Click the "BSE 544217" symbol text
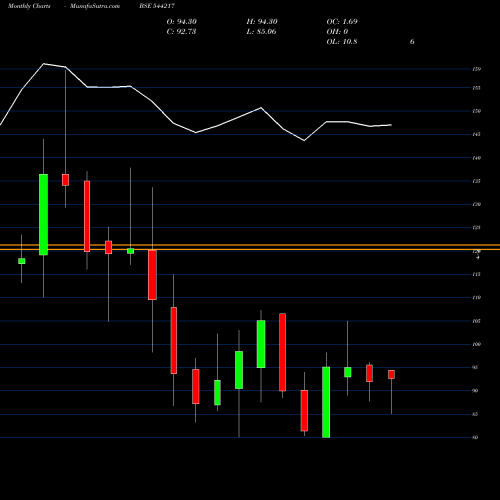Viewport: 500px width, 500px height. click(157, 6)
